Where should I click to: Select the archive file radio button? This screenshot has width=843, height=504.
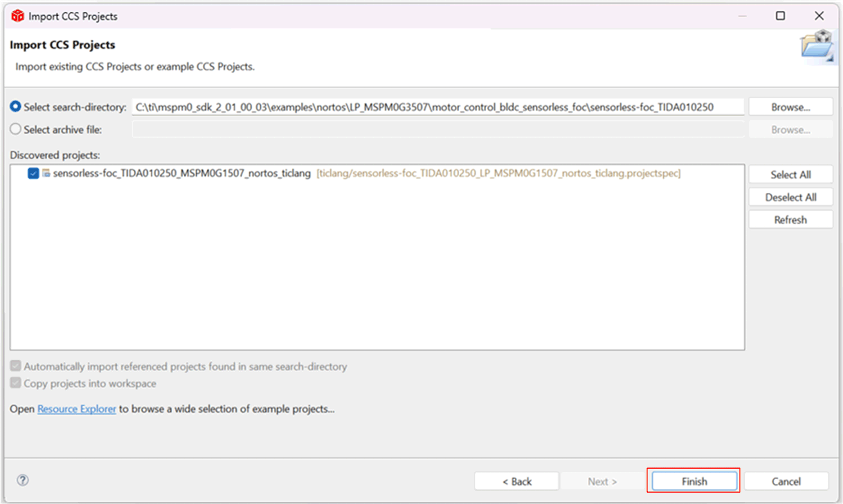(x=16, y=129)
